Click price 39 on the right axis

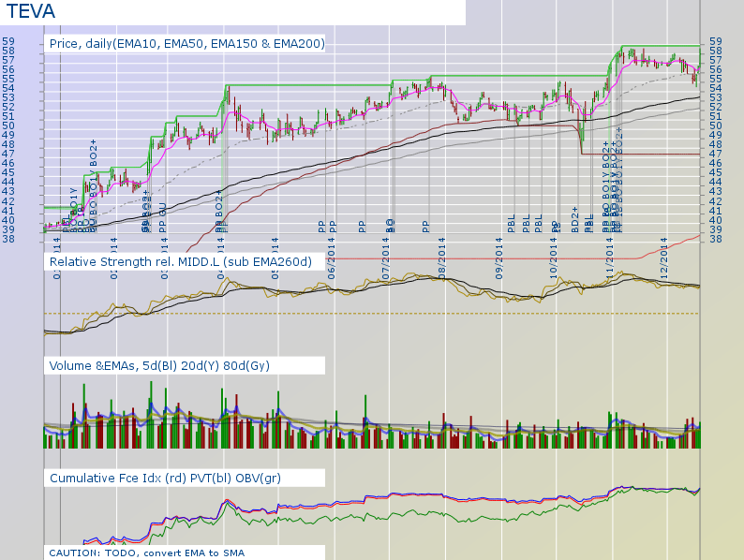[716, 229]
